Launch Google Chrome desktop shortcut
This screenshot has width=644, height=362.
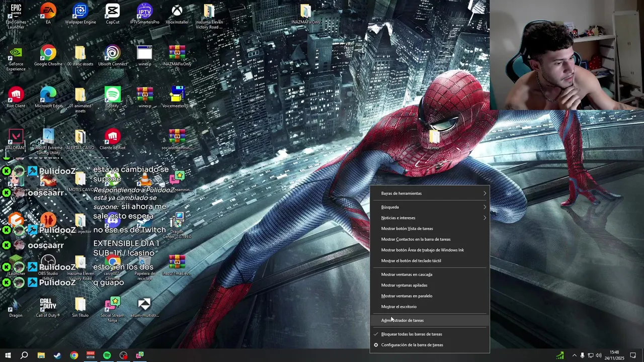coord(48,56)
